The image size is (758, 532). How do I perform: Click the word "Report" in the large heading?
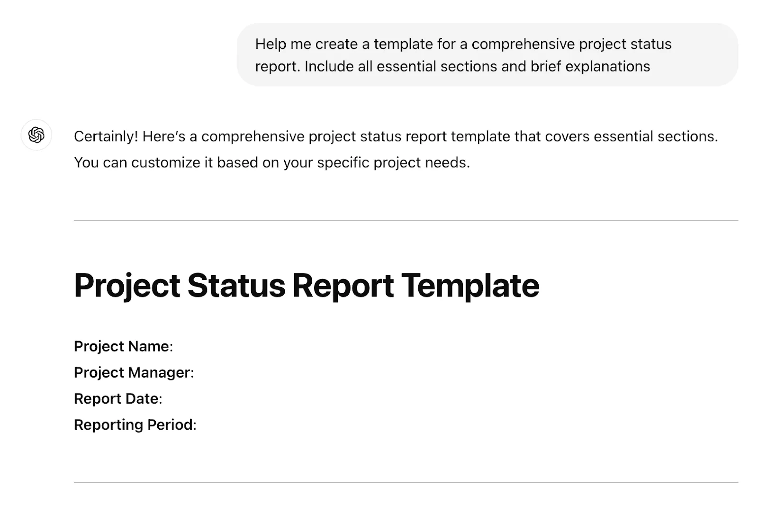(x=343, y=286)
